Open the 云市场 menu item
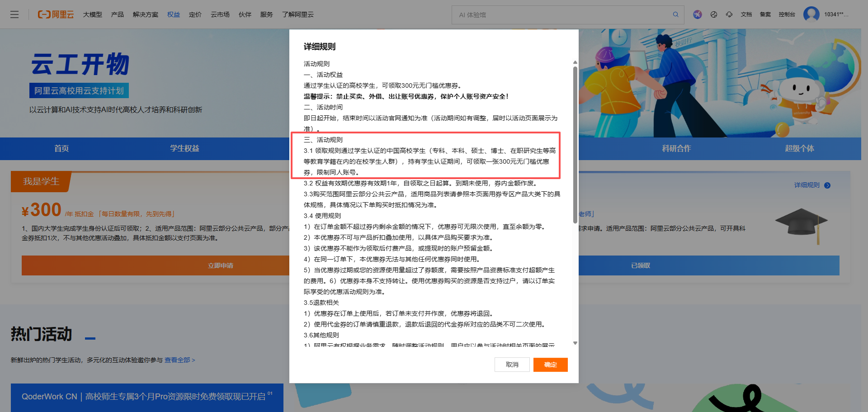This screenshot has width=868, height=412. click(220, 14)
